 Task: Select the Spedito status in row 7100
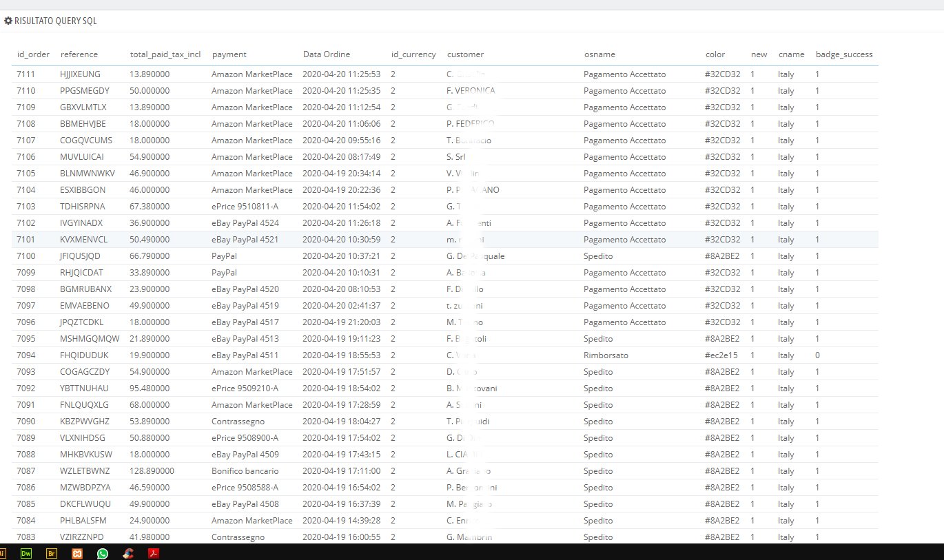pos(598,256)
